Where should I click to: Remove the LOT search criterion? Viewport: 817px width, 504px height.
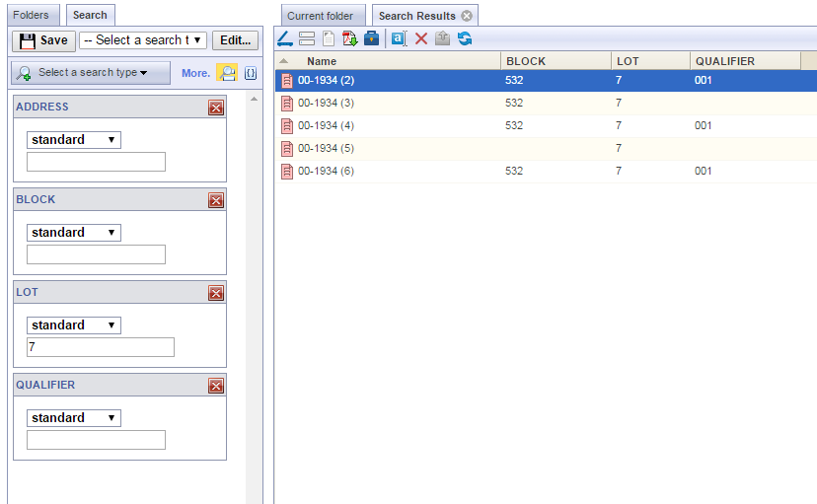coord(216,293)
